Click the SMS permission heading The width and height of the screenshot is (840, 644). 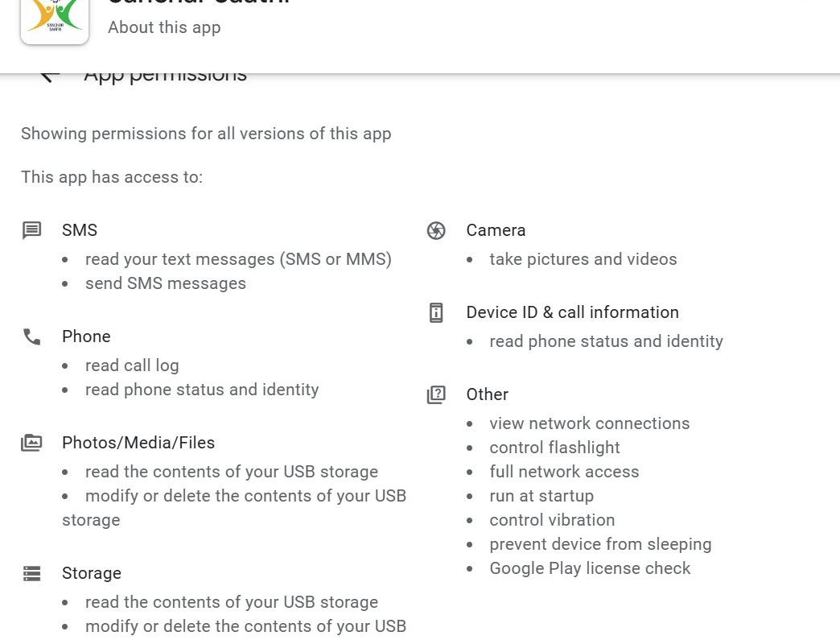(80, 230)
